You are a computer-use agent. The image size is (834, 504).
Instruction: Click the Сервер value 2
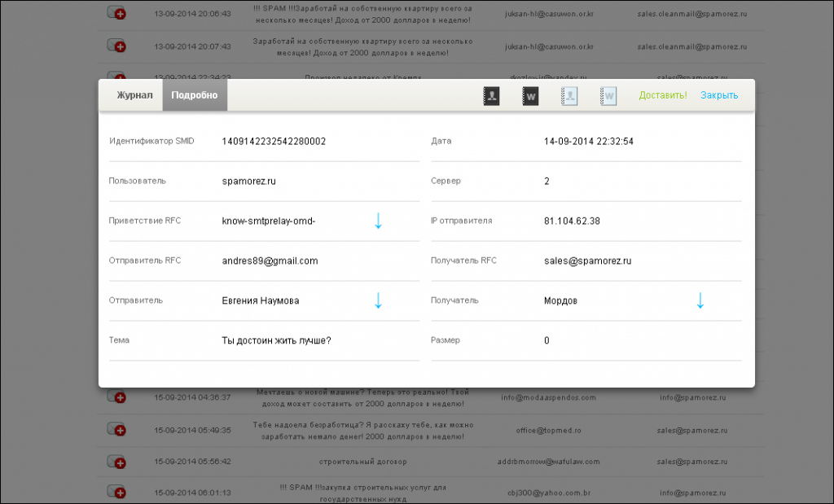pyautogui.click(x=546, y=182)
